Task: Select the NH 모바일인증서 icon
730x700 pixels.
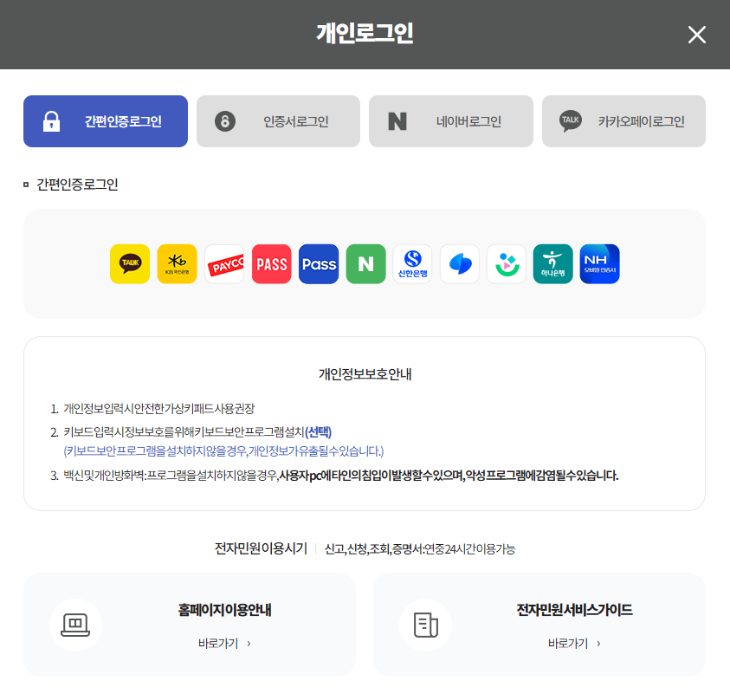Action: [600, 263]
